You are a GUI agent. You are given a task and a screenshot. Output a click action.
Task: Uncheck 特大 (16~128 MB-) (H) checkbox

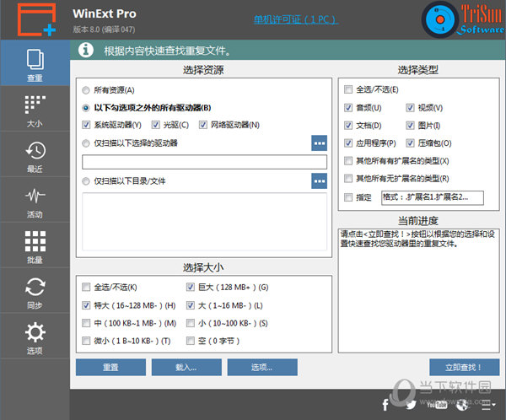(x=86, y=305)
